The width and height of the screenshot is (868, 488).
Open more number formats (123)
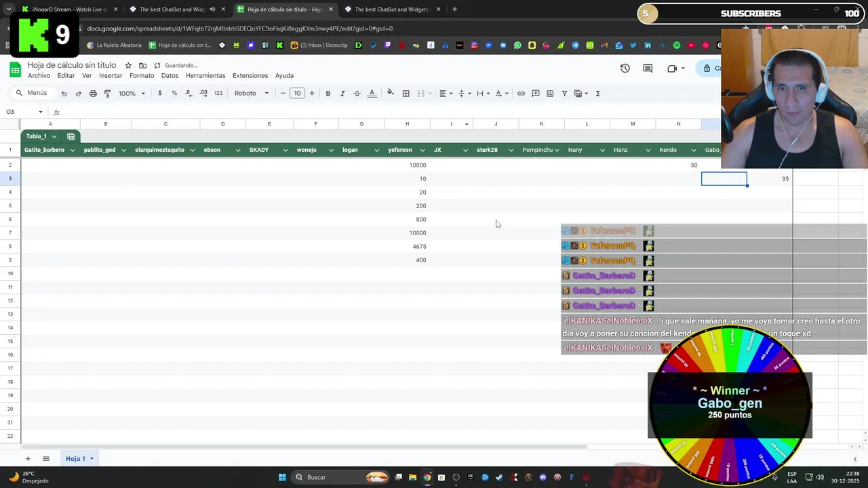pyautogui.click(x=218, y=94)
